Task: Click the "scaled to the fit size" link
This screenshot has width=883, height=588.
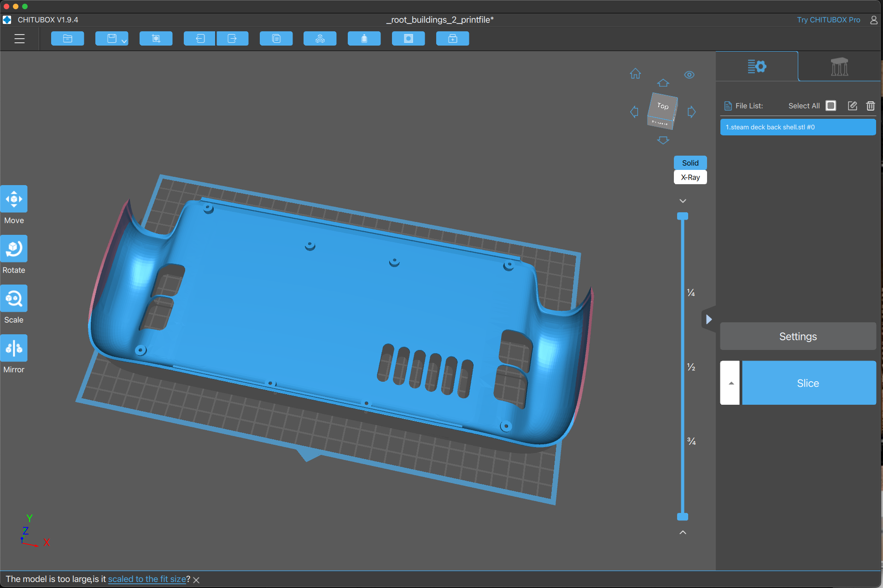Action: point(147,579)
